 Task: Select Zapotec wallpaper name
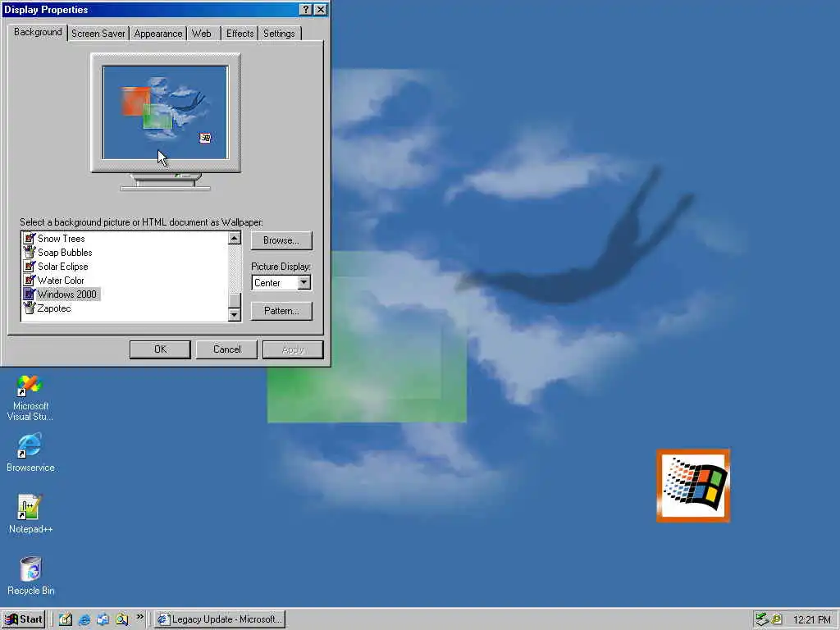coord(54,308)
